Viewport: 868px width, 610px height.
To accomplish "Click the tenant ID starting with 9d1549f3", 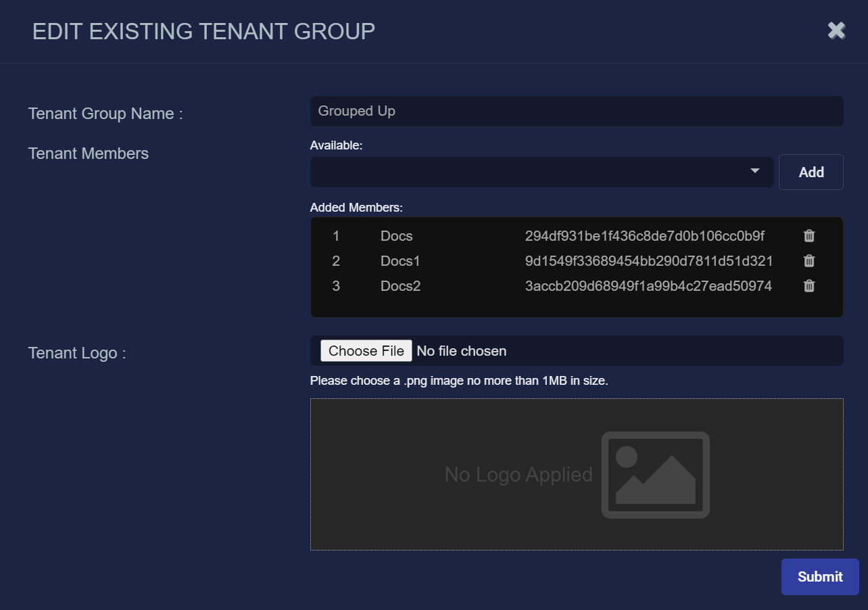I will coord(648,261).
